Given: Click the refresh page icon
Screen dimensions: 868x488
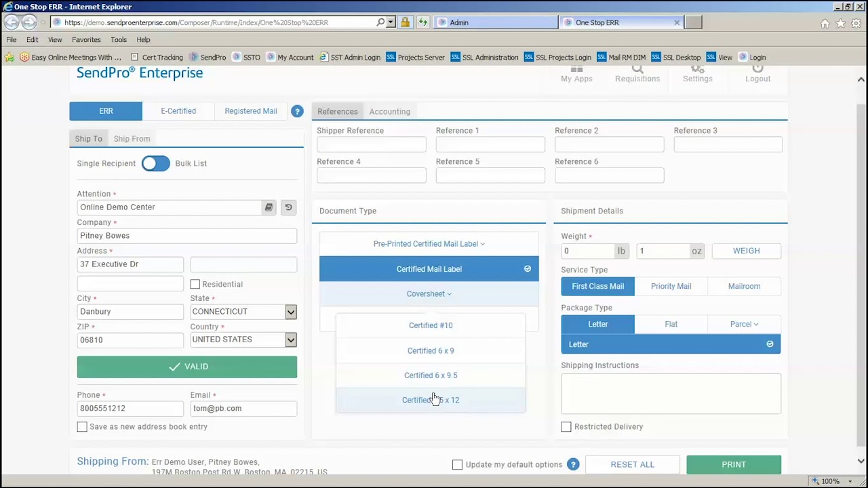Looking at the screenshot, I should (423, 22).
